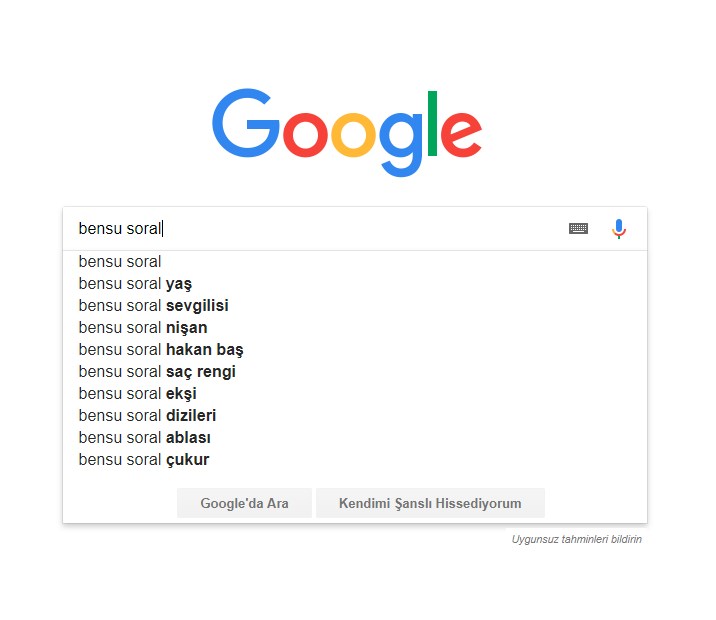Click the green letter l in the Google logo
The width and height of the screenshot is (716, 620).
[x=433, y=125]
